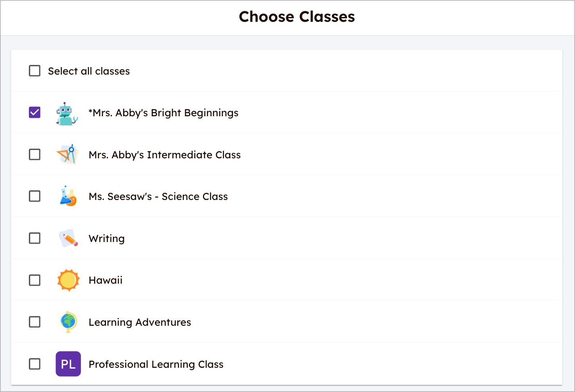Viewport: 575px width, 392px height.
Task: Click the Select all classes label
Action: pos(89,71)
